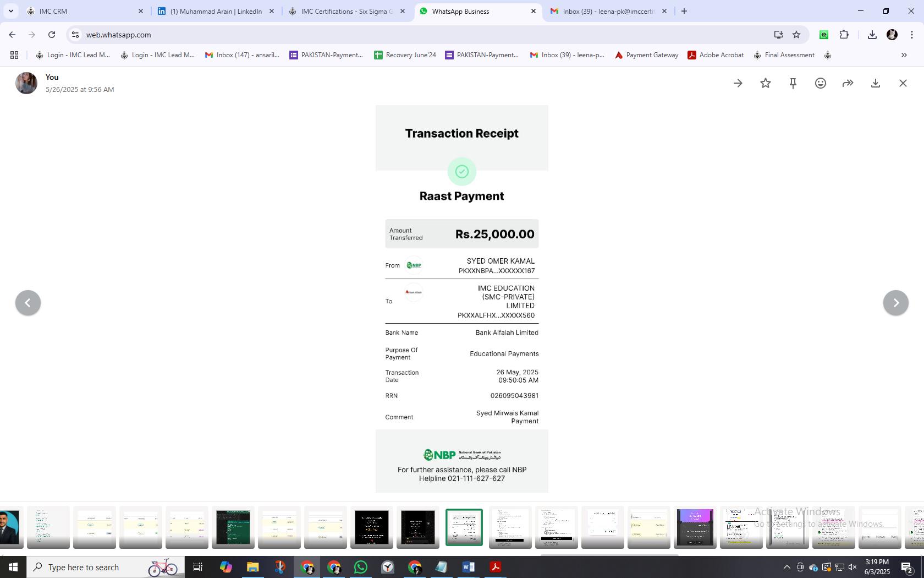
Task: View site information icon in address bar
Action: [75, 35]
